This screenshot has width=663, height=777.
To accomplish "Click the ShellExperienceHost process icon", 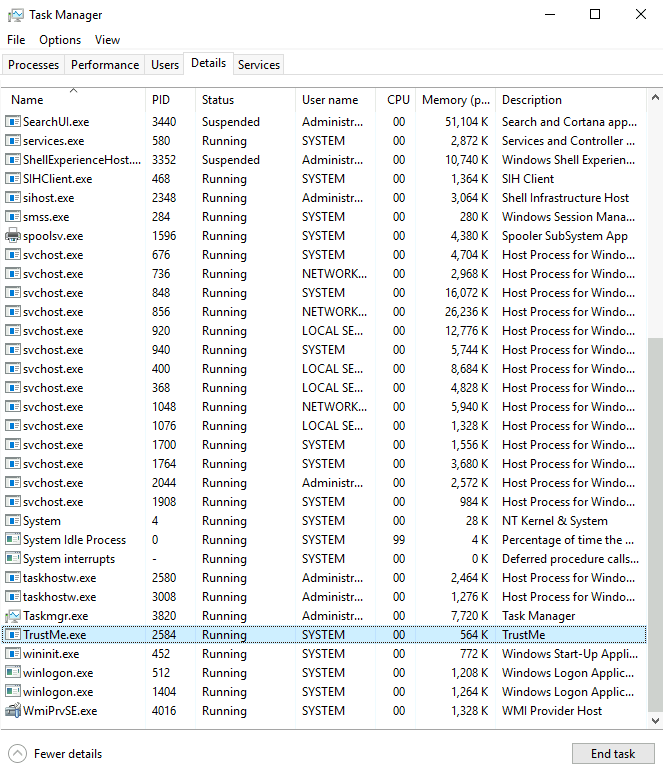I will point(13,160).
